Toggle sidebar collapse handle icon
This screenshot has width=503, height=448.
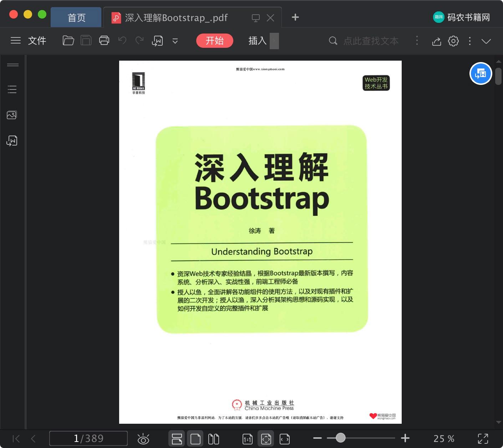click(13, 65)
